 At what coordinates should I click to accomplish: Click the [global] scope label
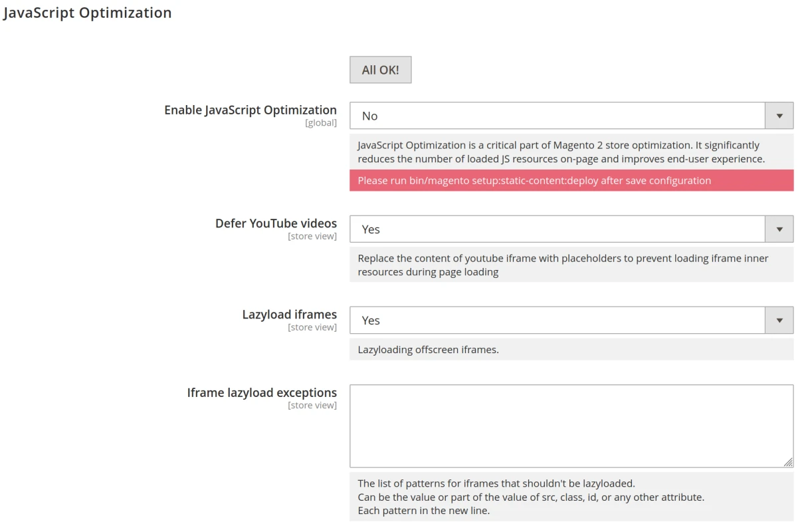pos(320,123)
